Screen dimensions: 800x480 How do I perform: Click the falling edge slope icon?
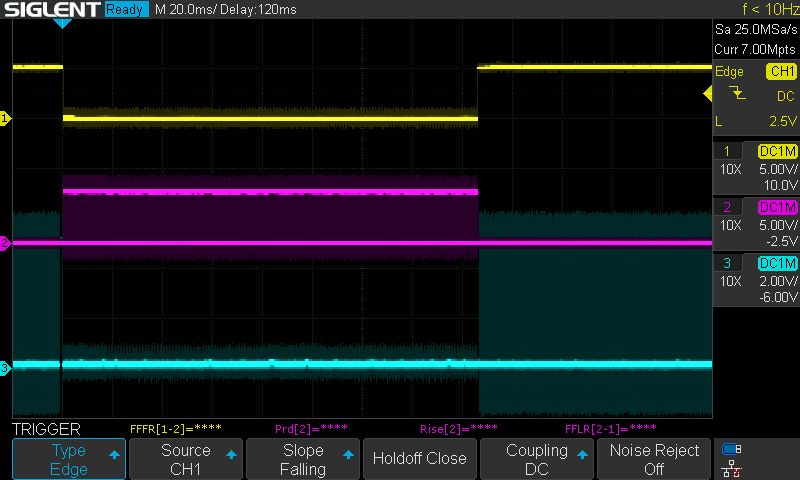[737, 93]
